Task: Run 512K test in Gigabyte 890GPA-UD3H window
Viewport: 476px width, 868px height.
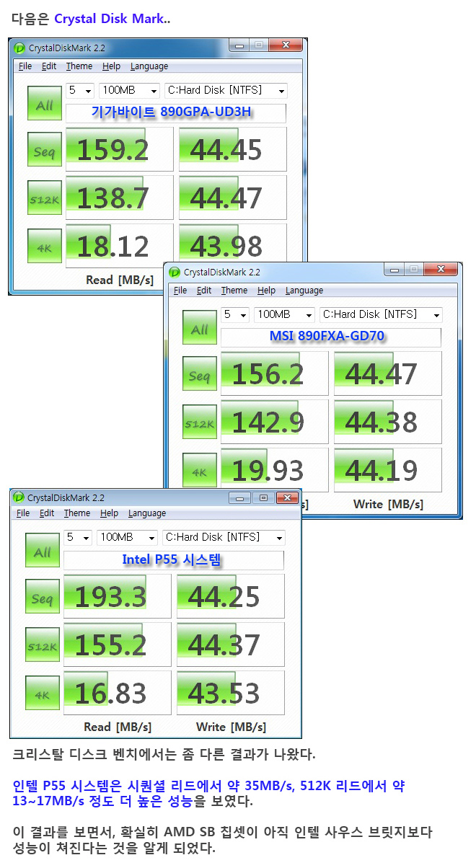Action: [45, 198]
